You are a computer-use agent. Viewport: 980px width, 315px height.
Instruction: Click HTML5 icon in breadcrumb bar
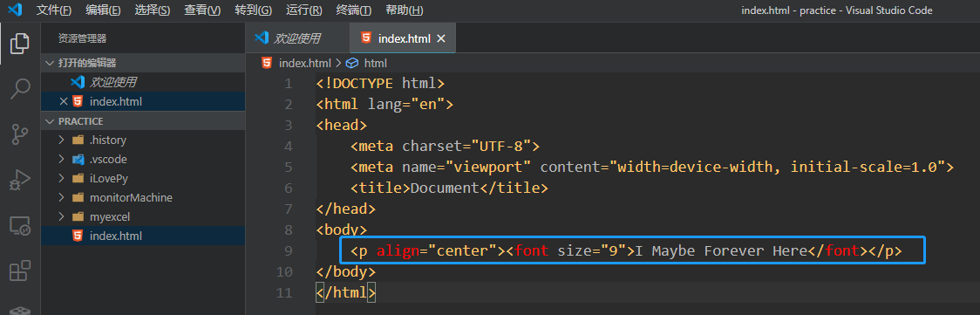click(x=267, y=63)
